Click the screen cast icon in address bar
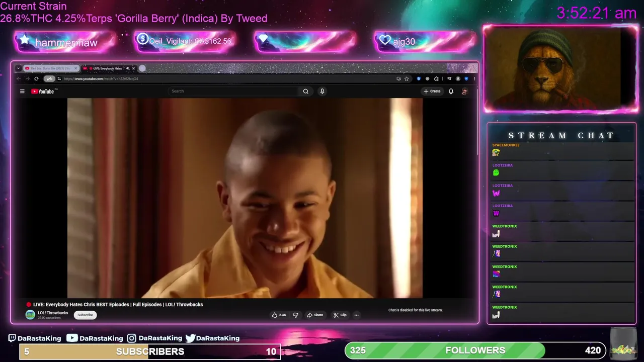644x362 pixels. [398, 78]
